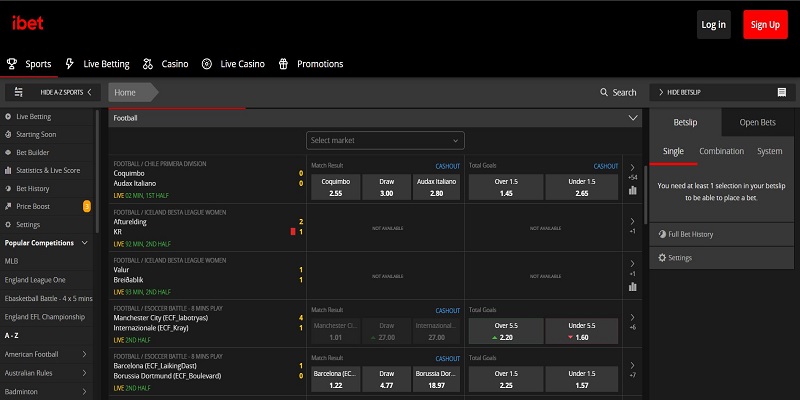The image size is (800, 400).
Task: Expand American Football in A-Z list
Action: [82, 354]
